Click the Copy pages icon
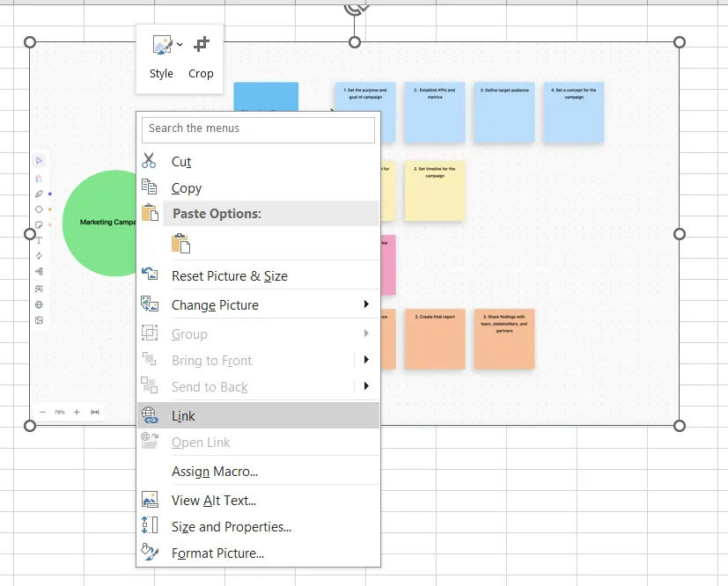The image size is (728, 586). tap(149, 187)
